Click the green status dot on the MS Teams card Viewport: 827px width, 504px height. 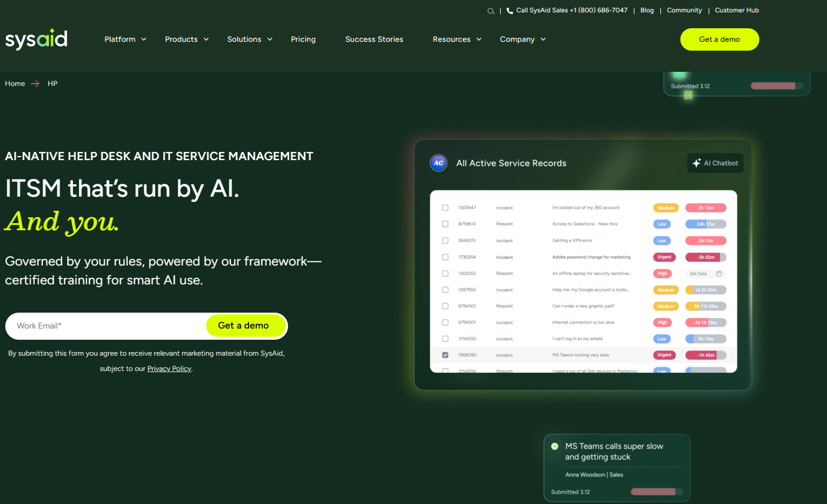click(554, 446)
